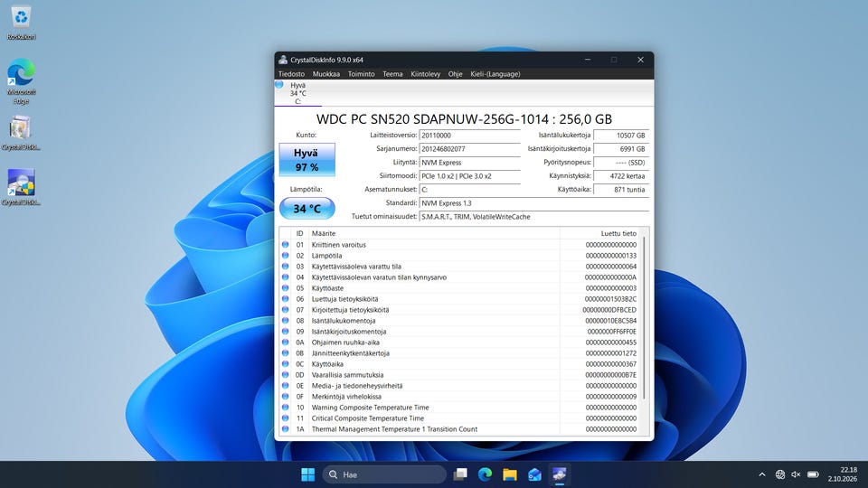Click status orb for Käyttöaste row
868x488 pixels.
[285, 288]
